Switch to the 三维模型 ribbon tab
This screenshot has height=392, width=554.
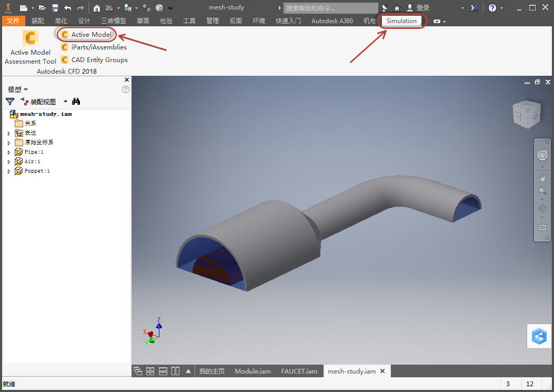click(114, 21)
